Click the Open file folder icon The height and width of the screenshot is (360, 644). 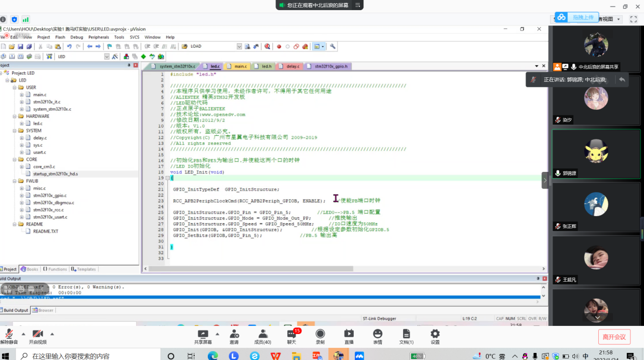click(x=12, y=46)
